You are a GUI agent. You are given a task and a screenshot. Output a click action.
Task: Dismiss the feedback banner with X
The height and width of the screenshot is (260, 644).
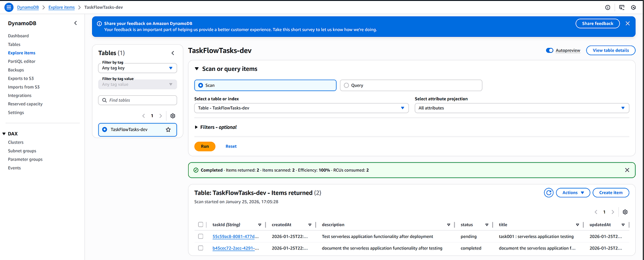(x=627, y=23)
